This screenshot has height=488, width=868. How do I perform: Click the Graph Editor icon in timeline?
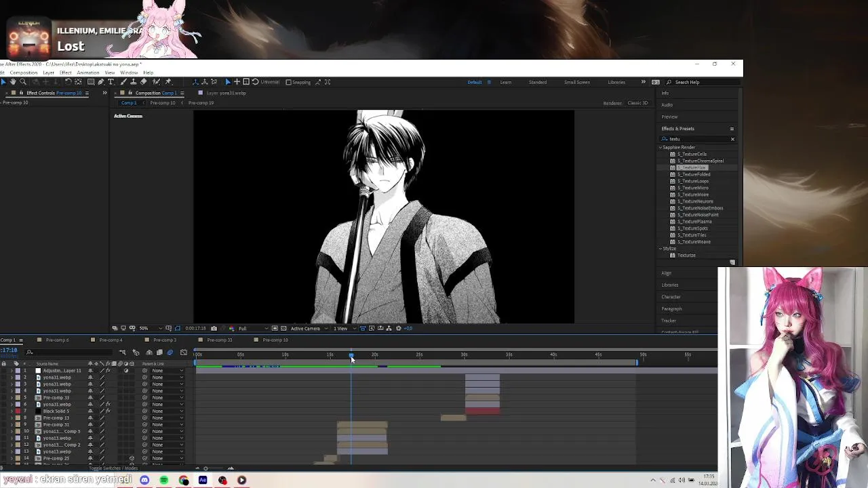(x=184, y=352)
